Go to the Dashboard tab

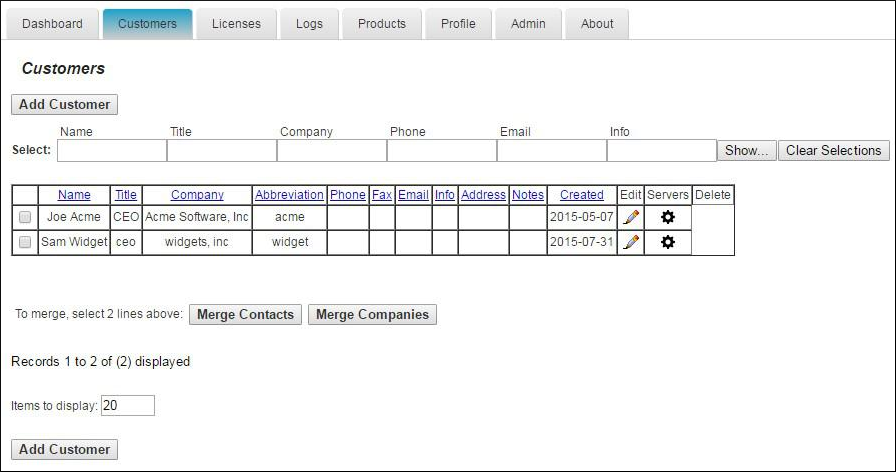pyautogui.click(x=52, y=24)
